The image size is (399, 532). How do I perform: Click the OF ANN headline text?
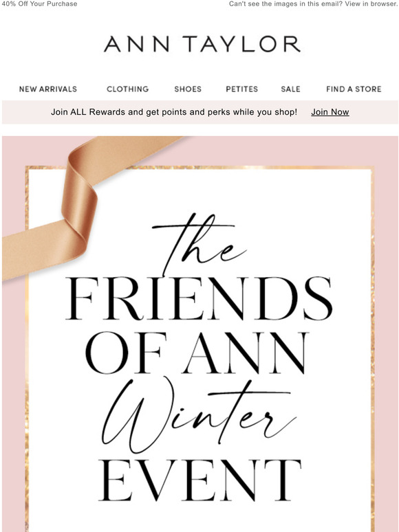click(x=197, y=353)
